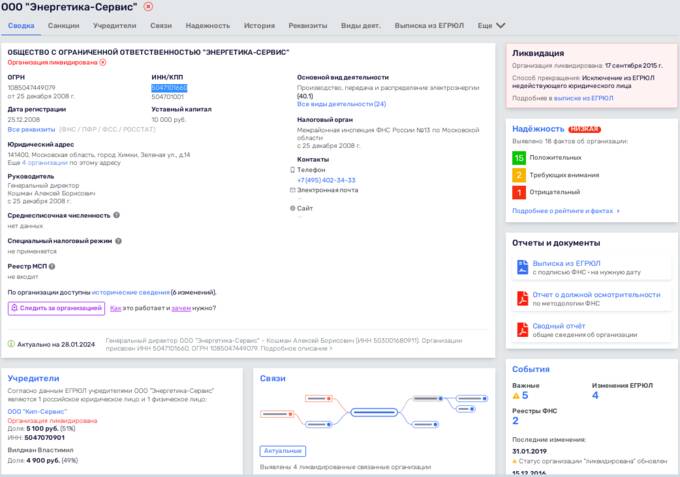Open 'Подробнее о рейтинге и фактах' link
The width and height of the screenshot is (680, 477).
[x=566, y=211]
